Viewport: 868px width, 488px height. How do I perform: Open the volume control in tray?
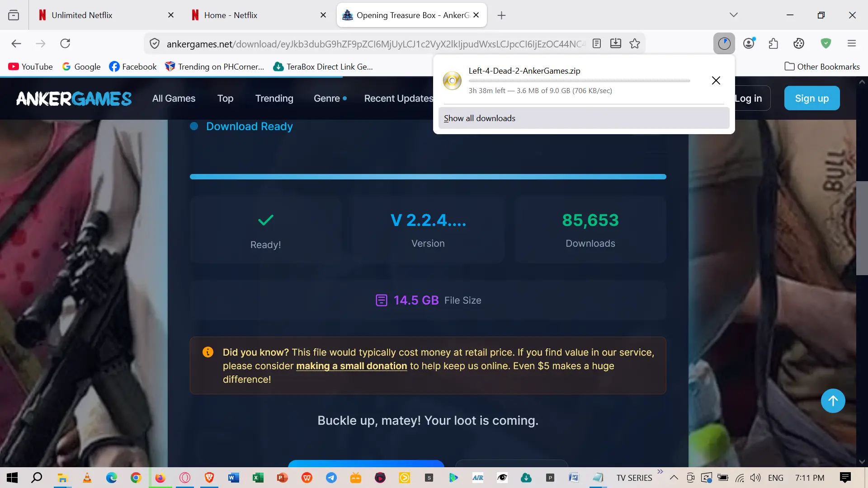(755, 478)
